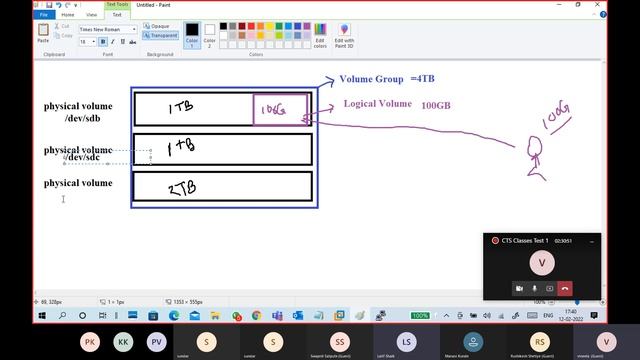
Task: Click the Paint help icon
Action: tap(603, 15)
